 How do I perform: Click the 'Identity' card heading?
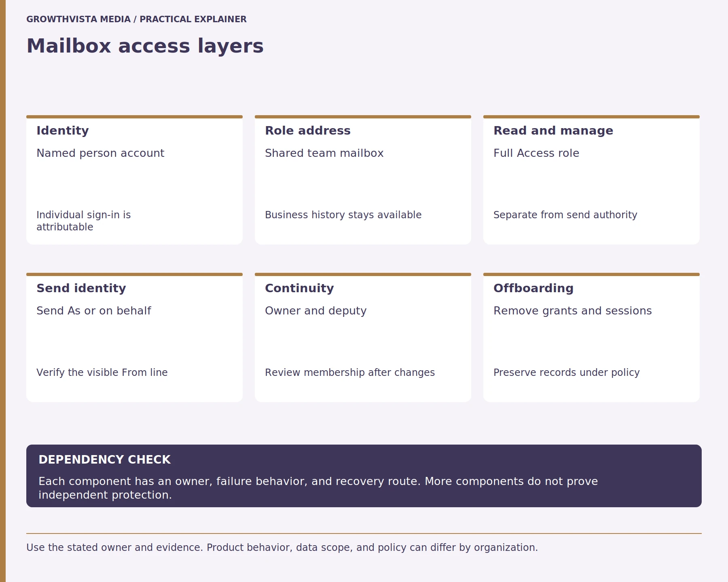point(63,131)
